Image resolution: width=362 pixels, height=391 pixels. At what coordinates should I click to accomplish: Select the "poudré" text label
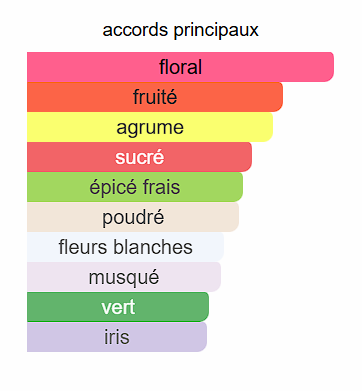[133, 218]
